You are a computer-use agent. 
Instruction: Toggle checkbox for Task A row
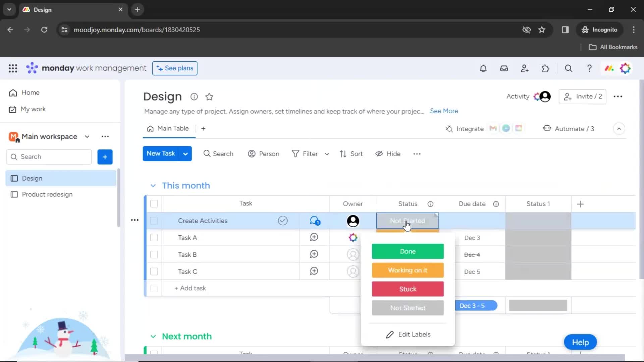point(154,237)
